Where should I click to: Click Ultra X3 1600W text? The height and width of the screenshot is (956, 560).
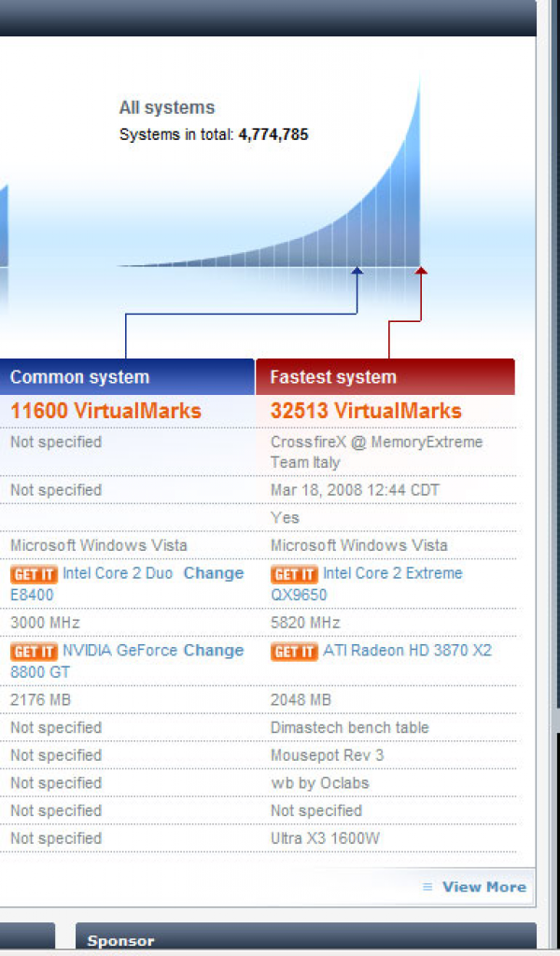coord(325,838)
